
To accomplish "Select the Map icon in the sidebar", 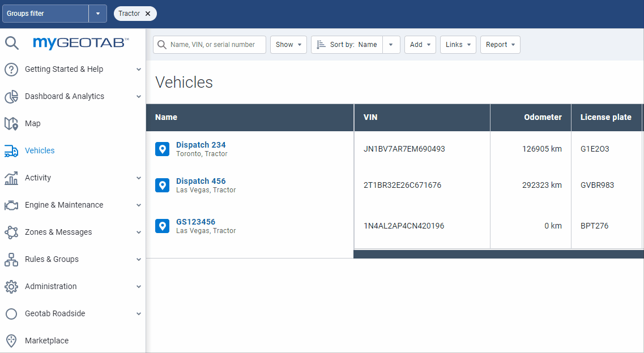I will [x=11, y=123].
